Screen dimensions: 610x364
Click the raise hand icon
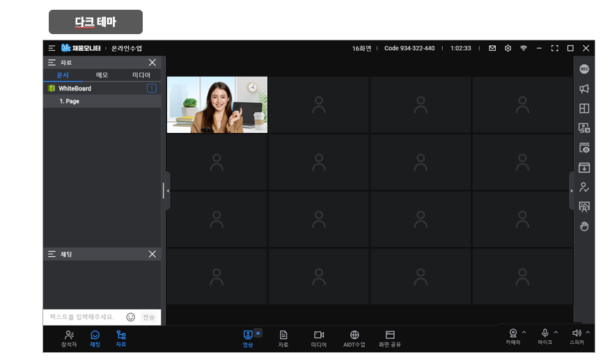point(584,226)
